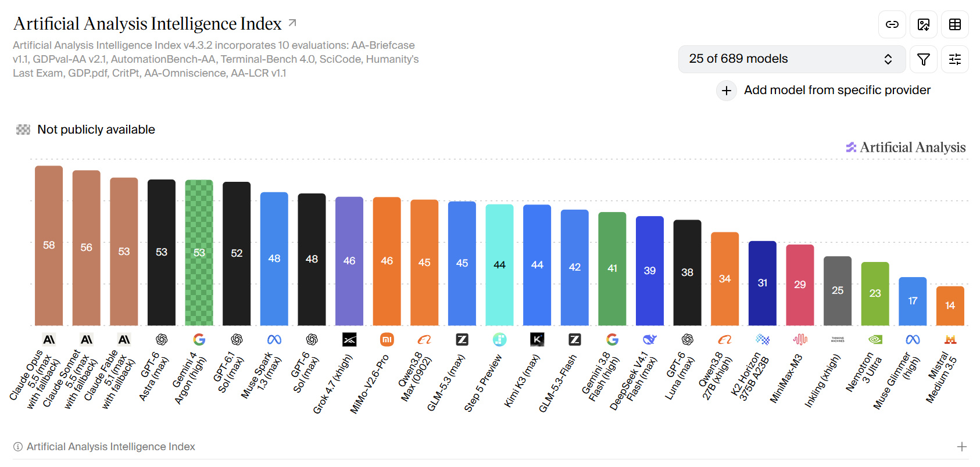This screenshot has height=467, width=980.
Task: Select the checkered Gemini 4 Argon bar
Action: coord(199,253)
